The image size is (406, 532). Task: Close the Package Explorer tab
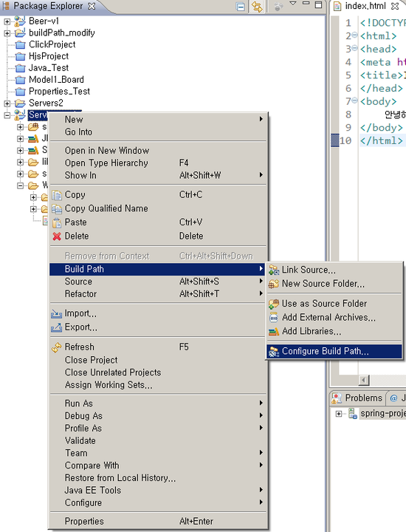coord(92,6)
